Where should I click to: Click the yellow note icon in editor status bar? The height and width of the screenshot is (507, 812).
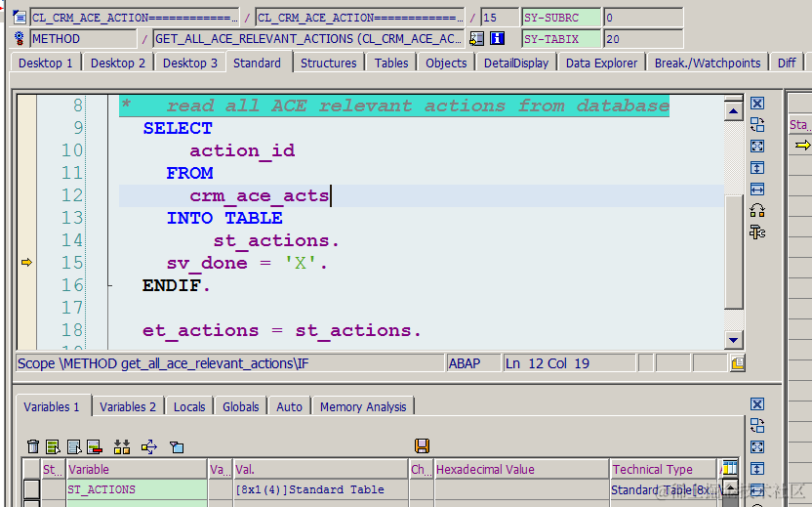[738, 362]
